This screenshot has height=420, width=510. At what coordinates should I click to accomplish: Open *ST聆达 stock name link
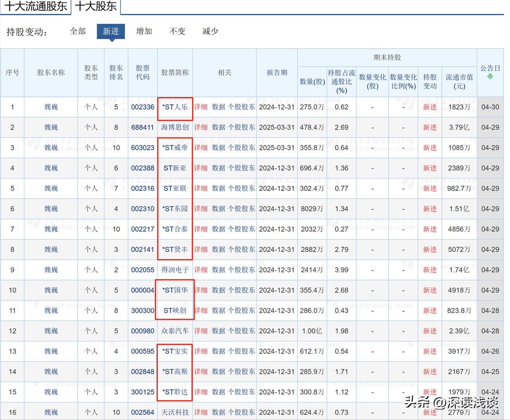175,392
